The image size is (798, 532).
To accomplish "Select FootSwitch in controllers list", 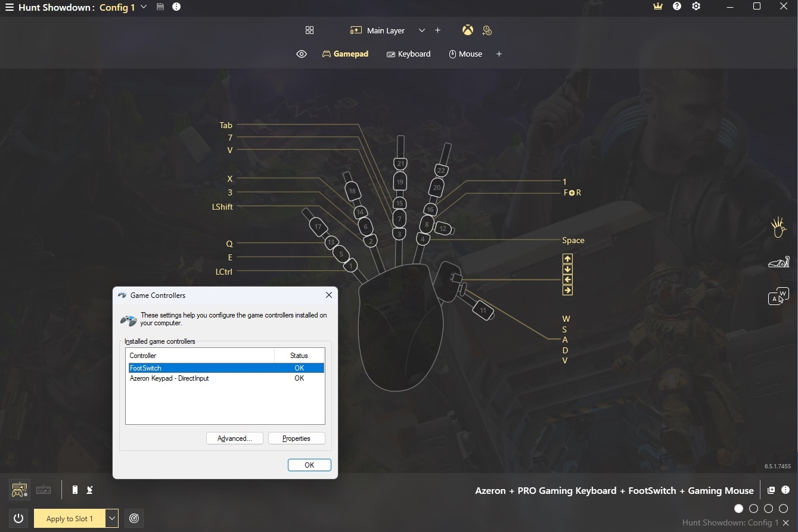I will (x=226, y=368).
